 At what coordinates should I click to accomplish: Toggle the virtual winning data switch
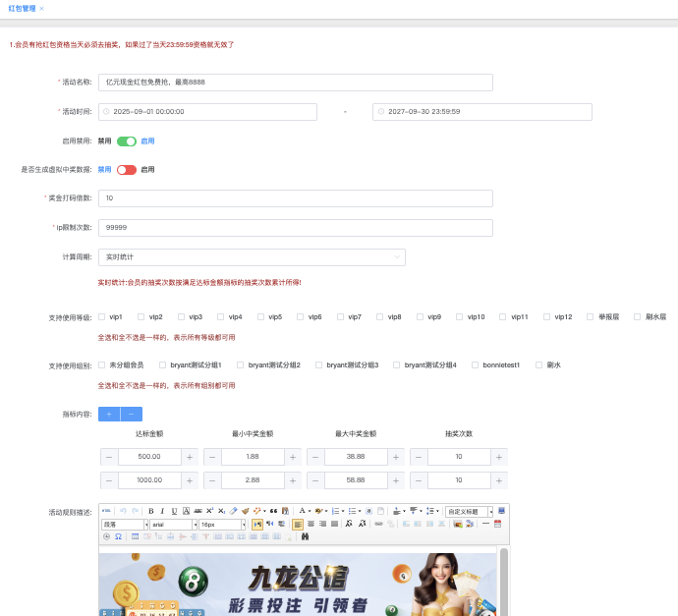(127, 169)
